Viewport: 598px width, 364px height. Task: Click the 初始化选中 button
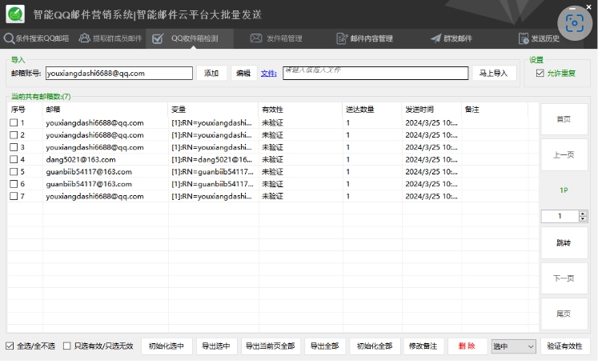click(167, 346)
